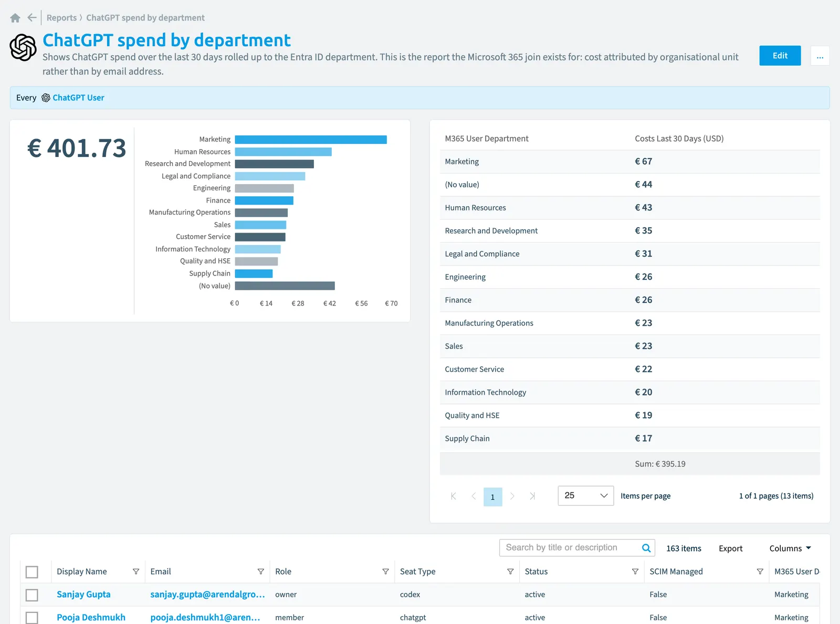840x624 pixels.
Task: Select the Sanjay Gupta row checkbox
Action: click(32, 595)
